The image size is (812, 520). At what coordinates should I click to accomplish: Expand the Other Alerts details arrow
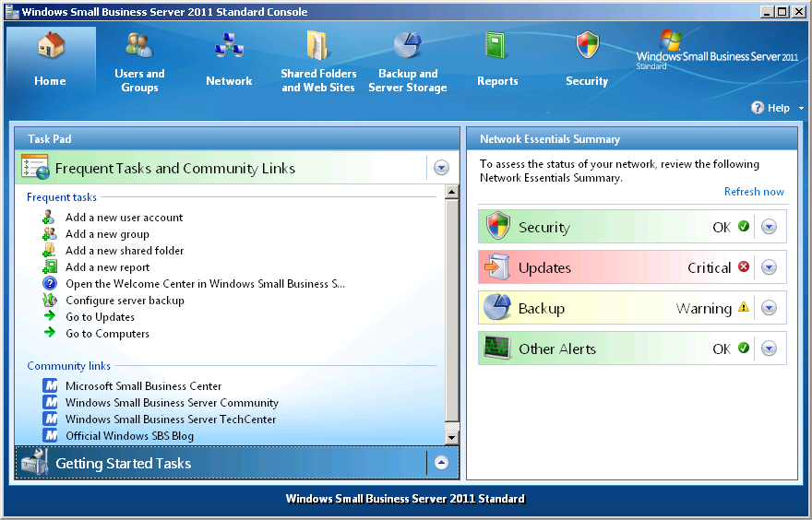pyautogui.click(x=769, y=349)
